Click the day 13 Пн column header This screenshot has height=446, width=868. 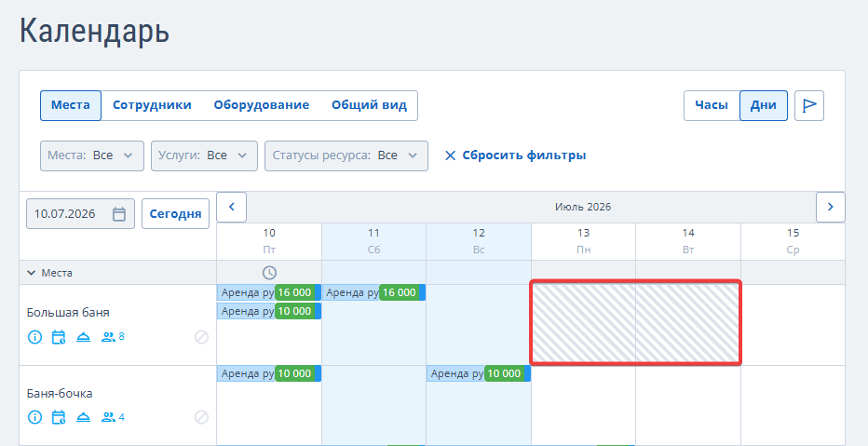[583, 241]
